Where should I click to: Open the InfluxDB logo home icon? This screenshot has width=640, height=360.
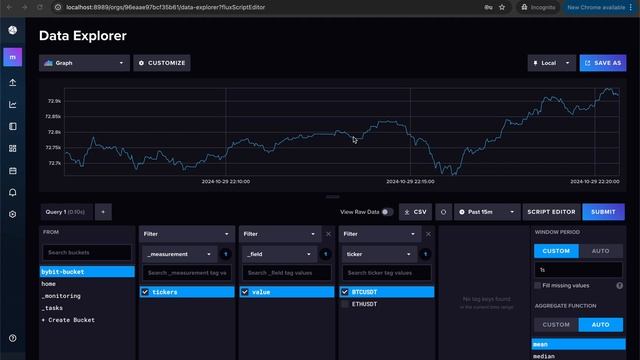point(13,30)
